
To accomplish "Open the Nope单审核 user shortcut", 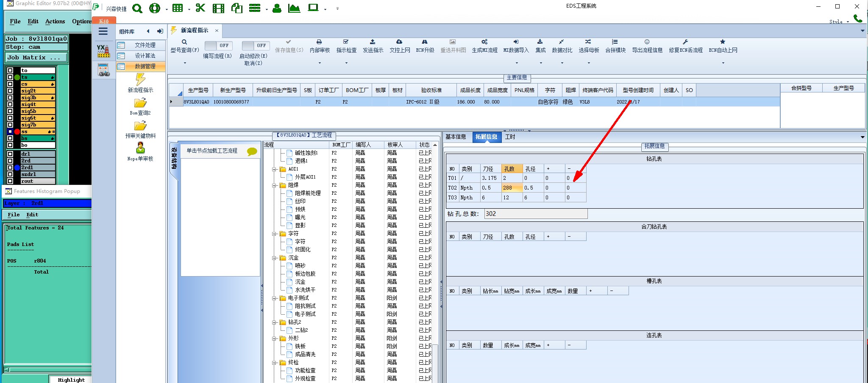I will point(140,152).
